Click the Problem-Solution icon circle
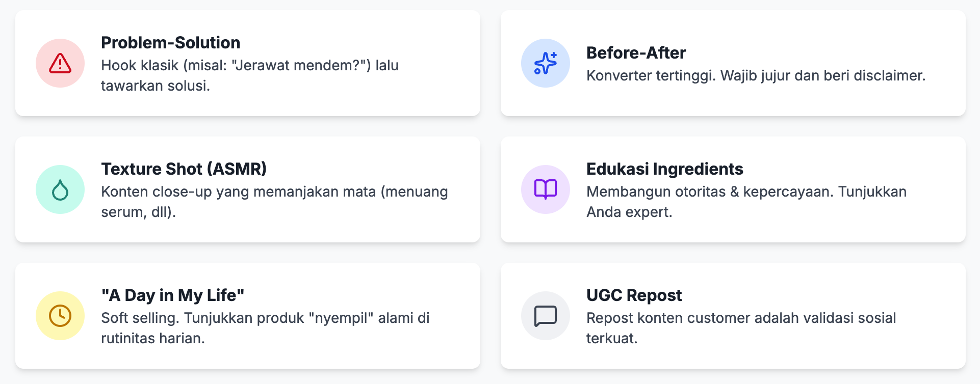 [x=60, y=63]
